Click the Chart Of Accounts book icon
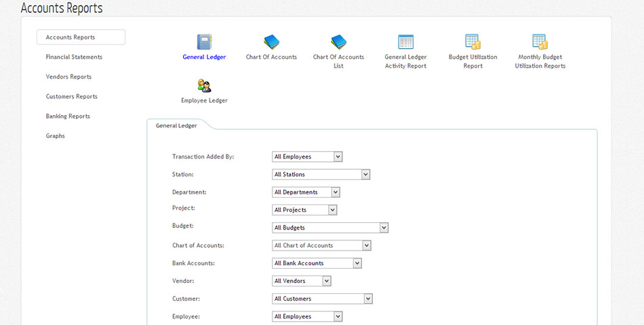 271,42
